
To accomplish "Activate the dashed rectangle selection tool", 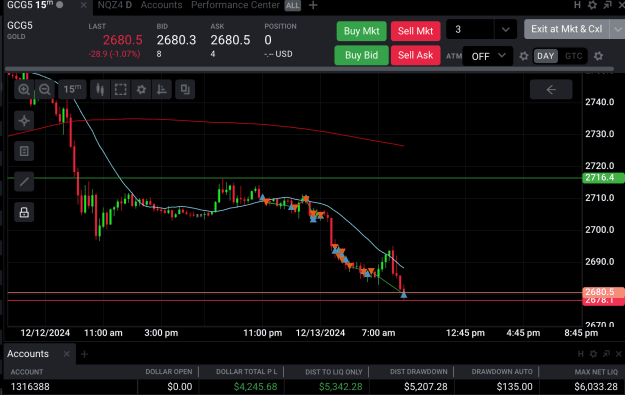I will [121, 89].
